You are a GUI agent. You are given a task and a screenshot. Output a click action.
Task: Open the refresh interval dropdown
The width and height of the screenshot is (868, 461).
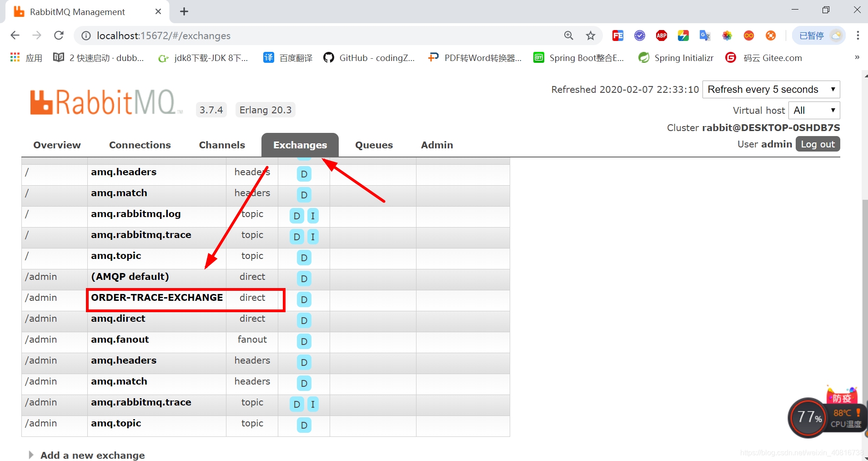pos(771,89)
